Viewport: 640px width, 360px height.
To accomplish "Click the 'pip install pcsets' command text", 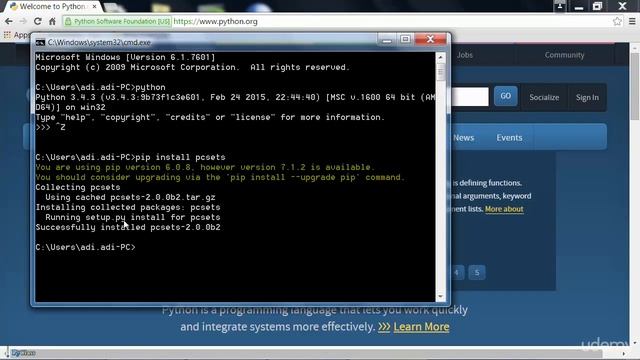I will (x=180, y=157).
